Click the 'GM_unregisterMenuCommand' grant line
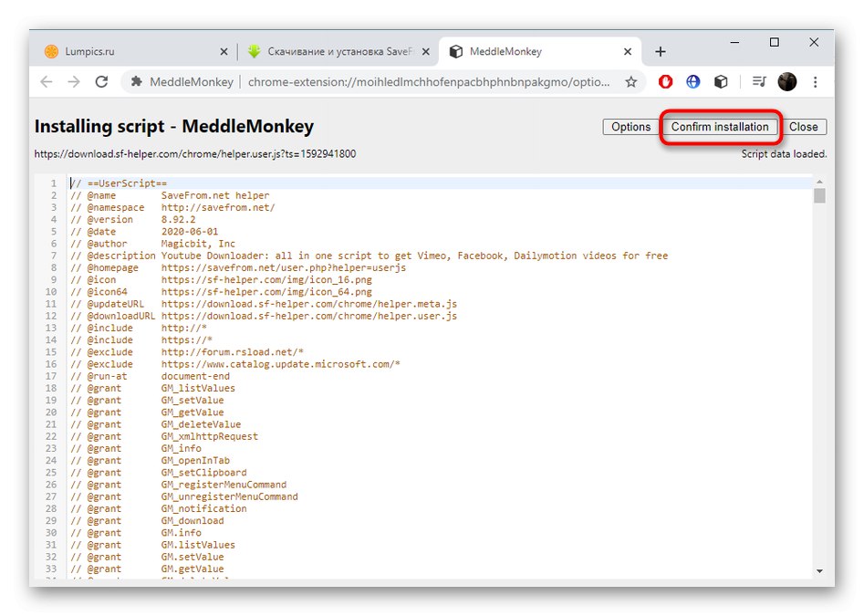The image size is (864, 616). pyautogui.click(x=184, y=497)
